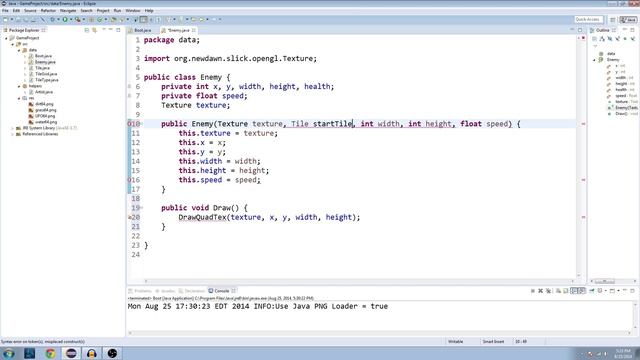Click the editor horizontal scrollbar
This screenshot has height=360, width=640.
[359, 281]
